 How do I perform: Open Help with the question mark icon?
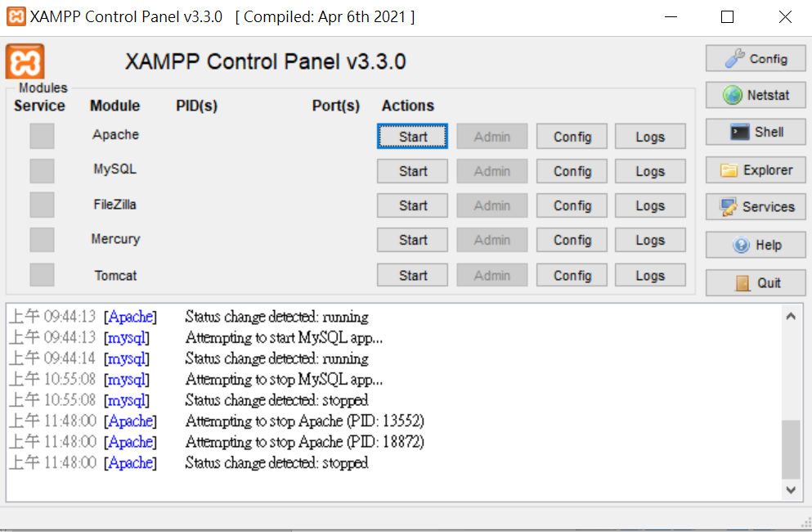click(x=756, y=245)
